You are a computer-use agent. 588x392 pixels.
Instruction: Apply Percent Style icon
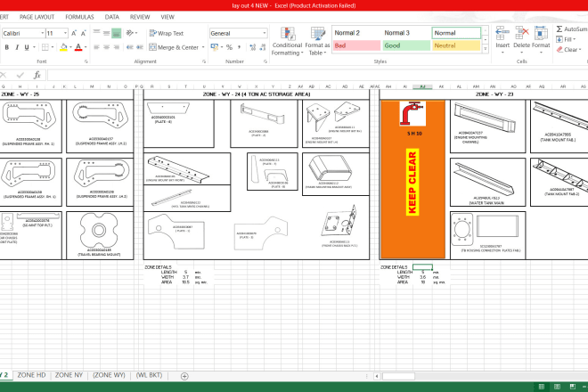(x=229, y=47)
